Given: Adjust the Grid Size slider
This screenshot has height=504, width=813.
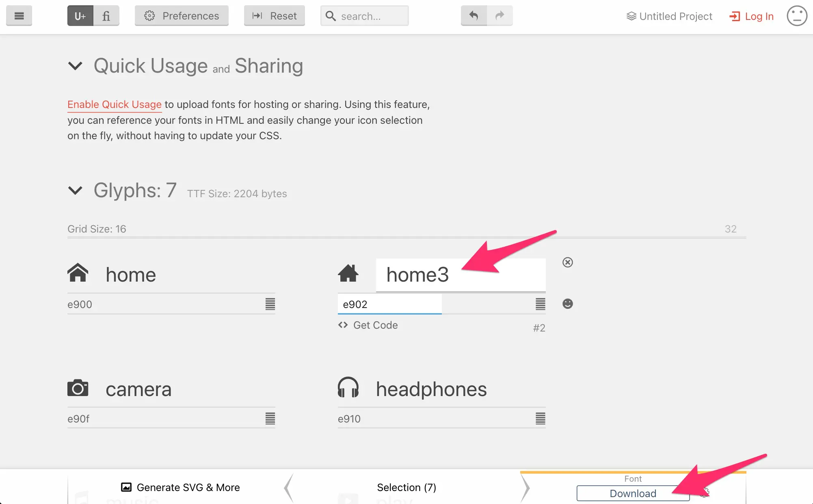Looking at the screenshot, I should [406, 237].
